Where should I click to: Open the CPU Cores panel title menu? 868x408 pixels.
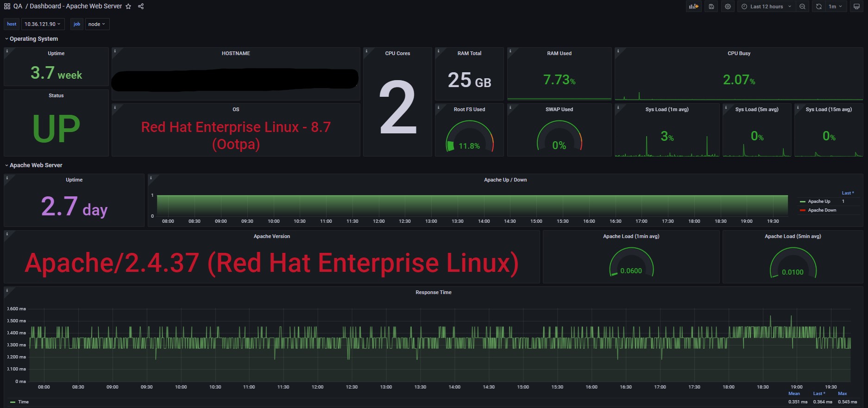click(397, 53)
